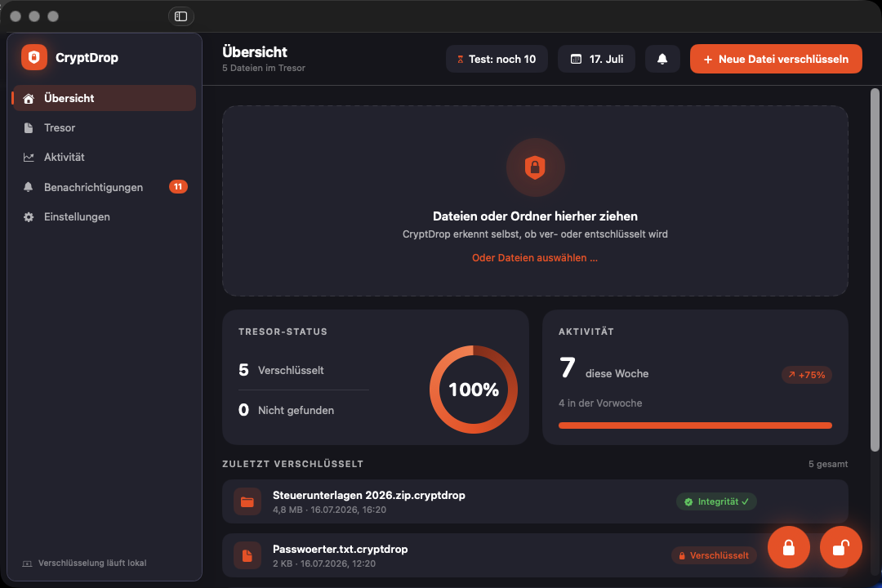Viewport: 882px width, 588px height.
Task: Click the 0 Nicht gefunden stat
Action: pos(287,410)
